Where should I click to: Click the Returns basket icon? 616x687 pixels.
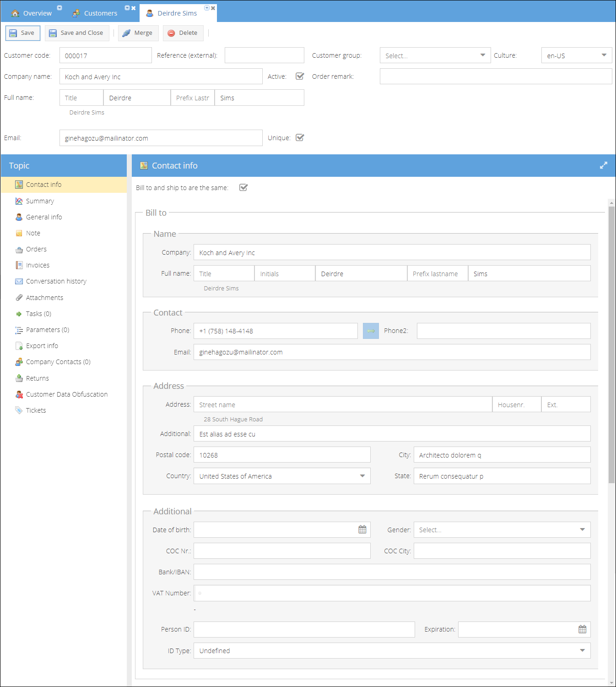click(19, 378)
